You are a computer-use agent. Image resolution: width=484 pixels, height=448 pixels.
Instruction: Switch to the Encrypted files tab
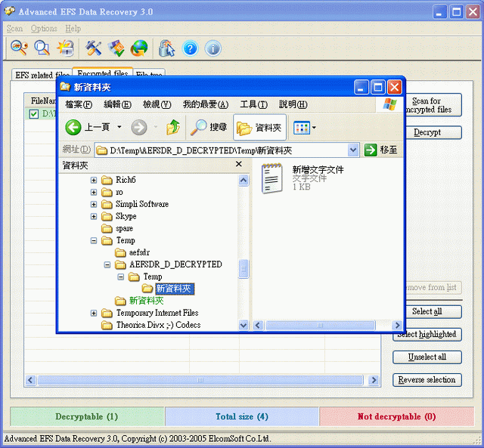point(103,73)
